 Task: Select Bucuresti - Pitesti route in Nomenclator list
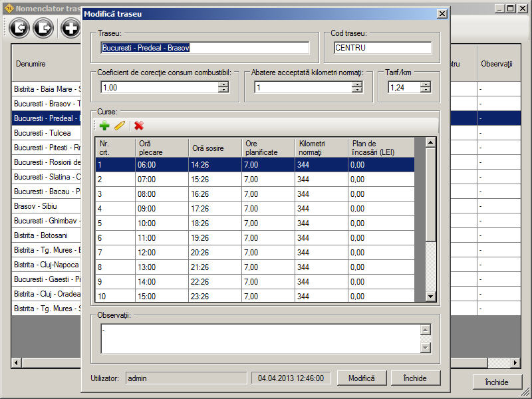click(x=47, y=148)
